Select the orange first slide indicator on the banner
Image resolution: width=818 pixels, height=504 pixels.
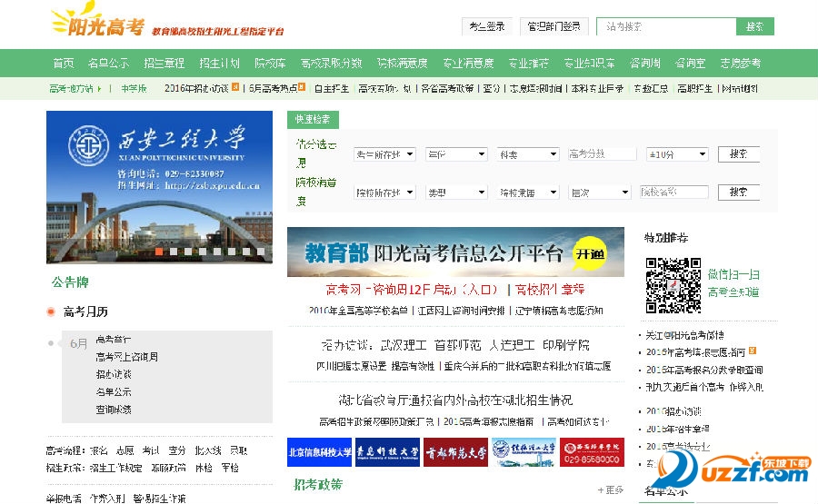pyautogui.click(x=158, y=252)
